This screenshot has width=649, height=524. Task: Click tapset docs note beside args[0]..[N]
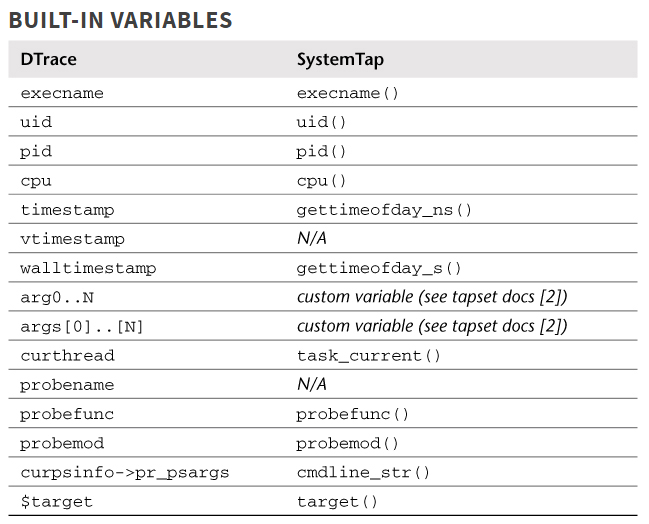click(x=432, y=326)
